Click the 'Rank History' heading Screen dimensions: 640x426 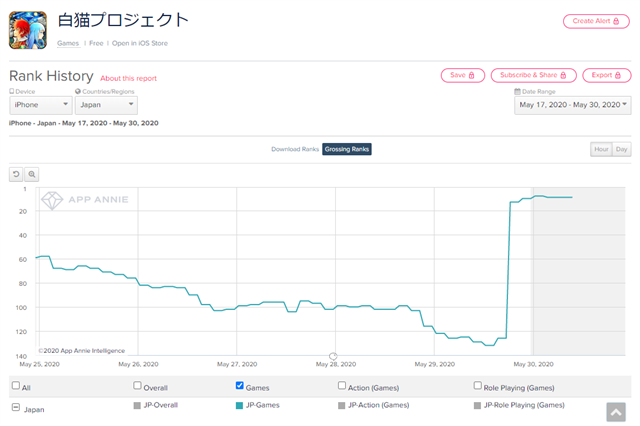[51, 76]
